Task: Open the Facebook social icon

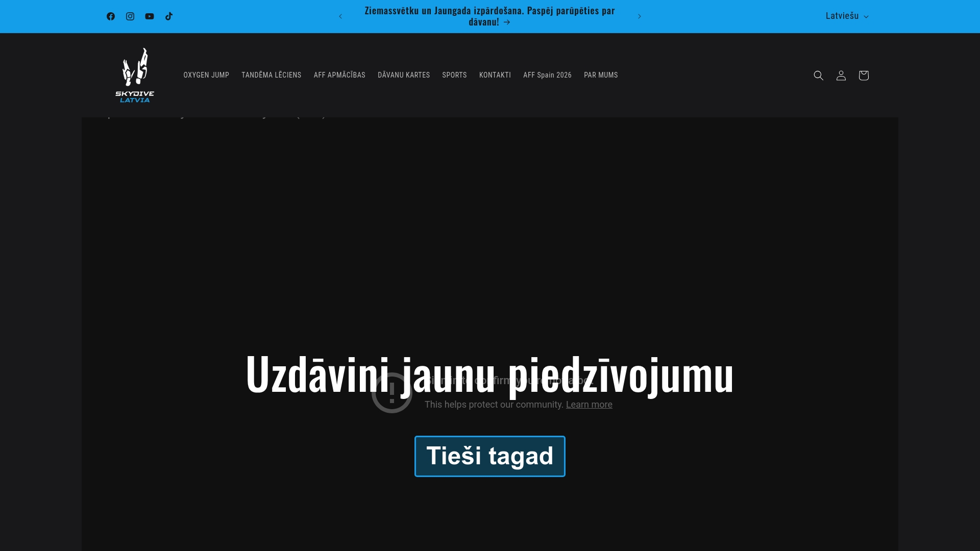Action: click(x=110, y=16)
